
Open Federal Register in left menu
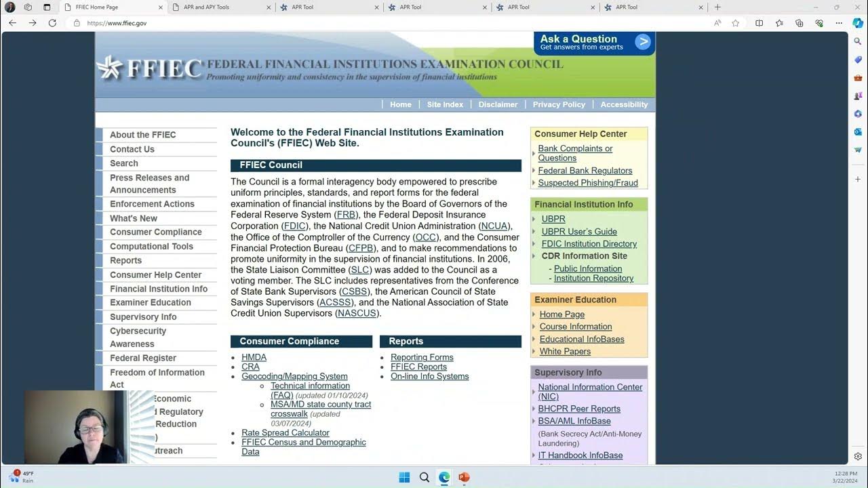143,358
